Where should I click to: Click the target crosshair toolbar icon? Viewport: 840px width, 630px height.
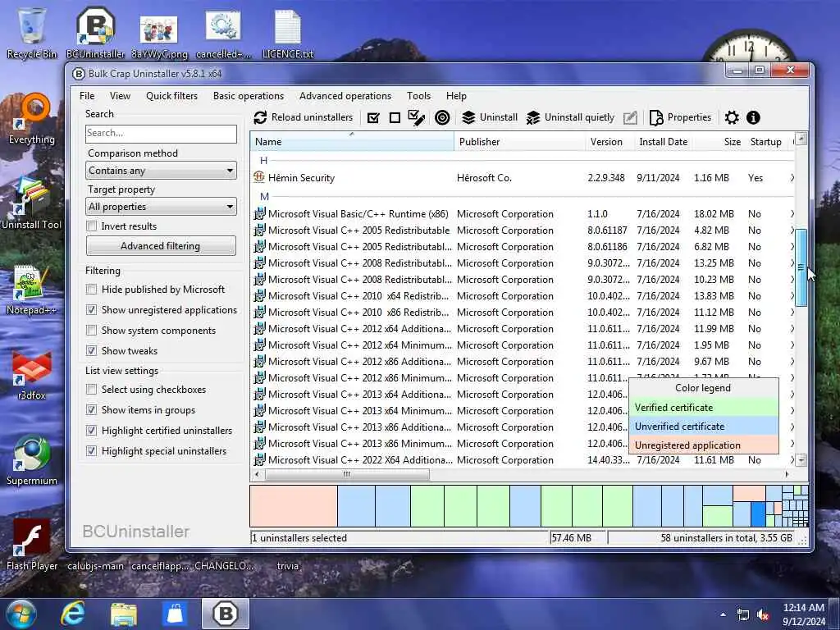point(442,117)
